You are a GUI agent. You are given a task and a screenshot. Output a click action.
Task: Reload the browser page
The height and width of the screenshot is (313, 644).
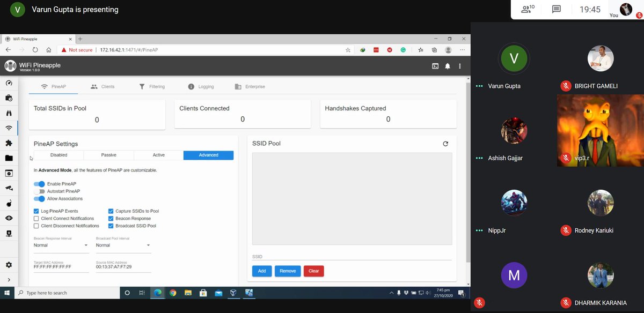35,50
